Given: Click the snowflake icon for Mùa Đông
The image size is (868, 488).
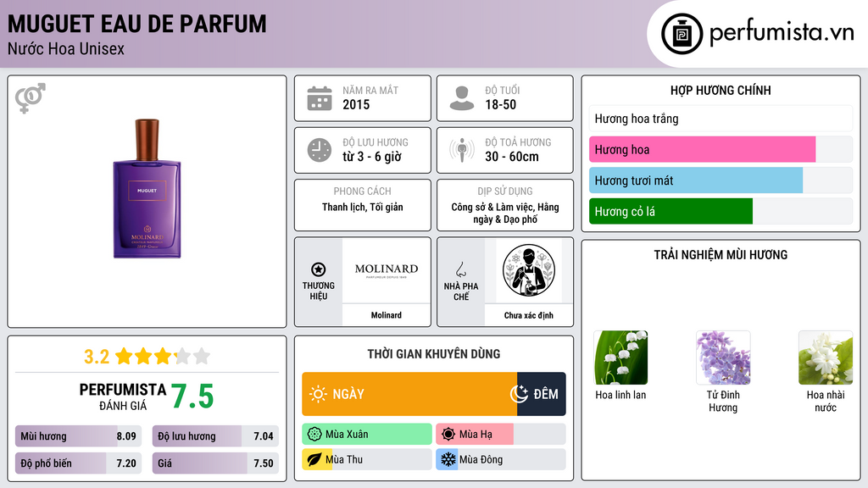Looking at the screenshot, I should point(448,459).
